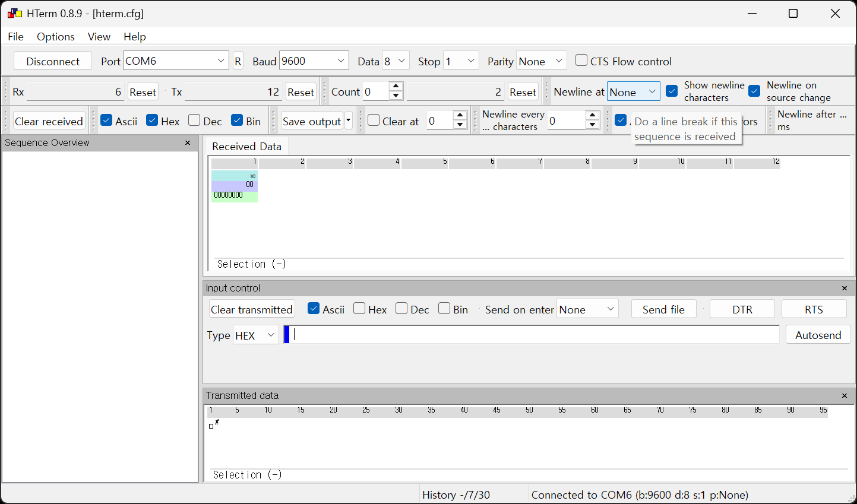Viewport: 857px width, 504px height.
Task: Open the Options menu
Action: (x=56, y=37)
